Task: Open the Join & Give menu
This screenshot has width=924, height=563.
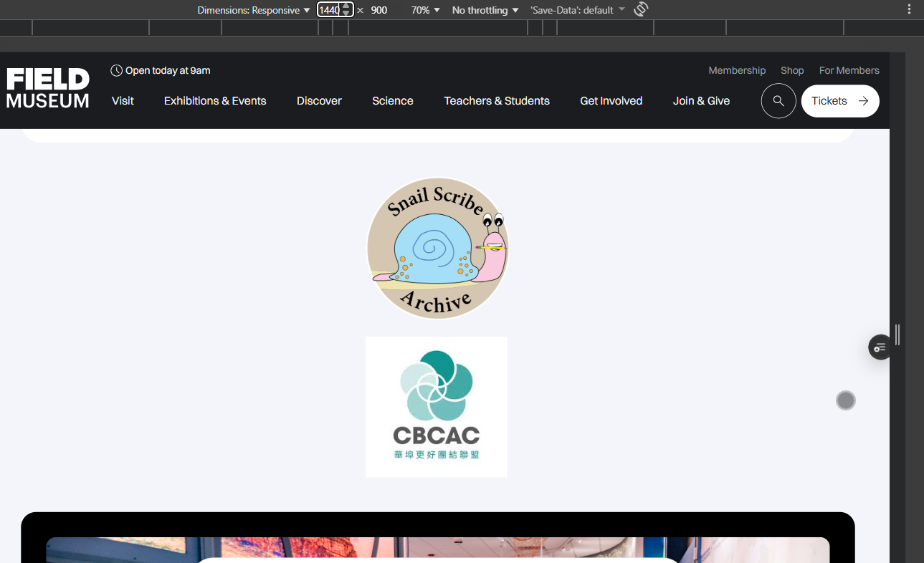Action: pyautogui.click(x=701, y=101)
